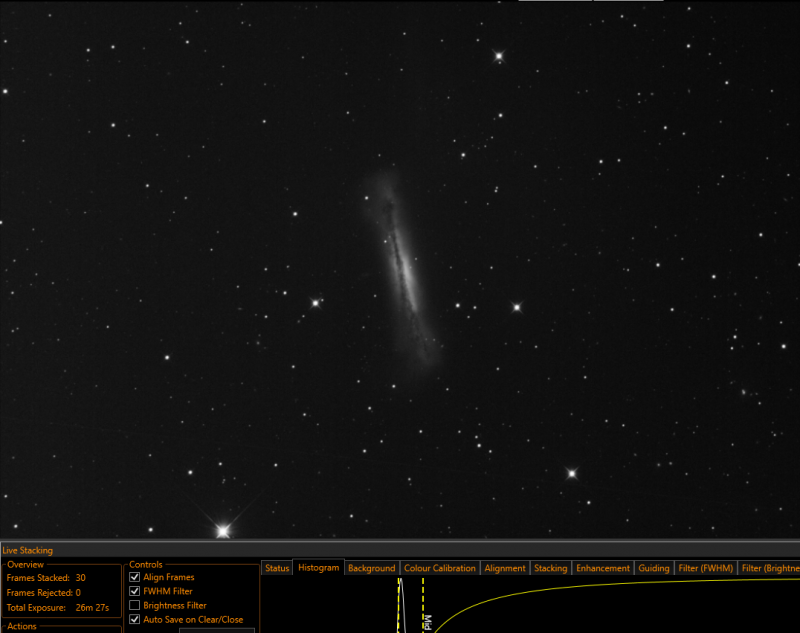Switch to the Status tab
Image resolution: width=800 pixels, height=633 pixels.
[x=277, y=568]
